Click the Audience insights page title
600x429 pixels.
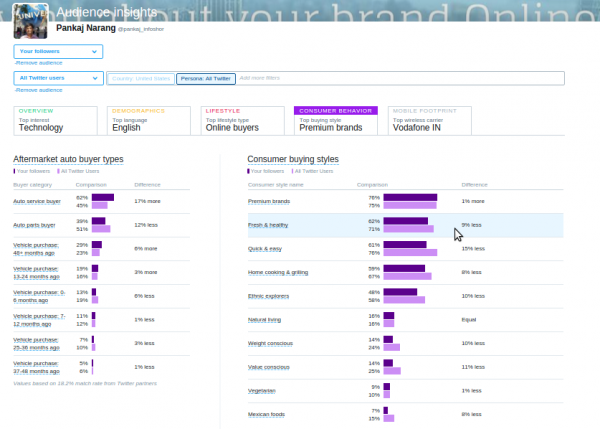coord(107,12)
